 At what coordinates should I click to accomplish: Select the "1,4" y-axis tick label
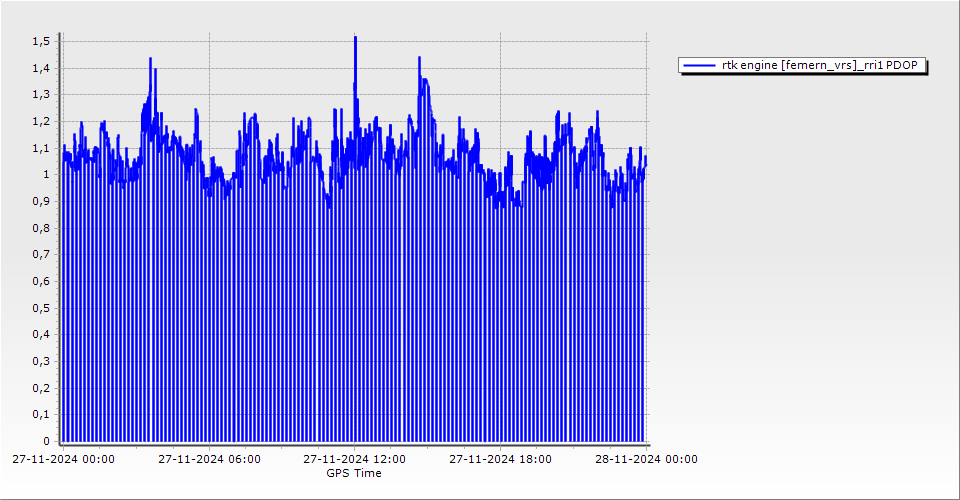(x=41, y=68)
